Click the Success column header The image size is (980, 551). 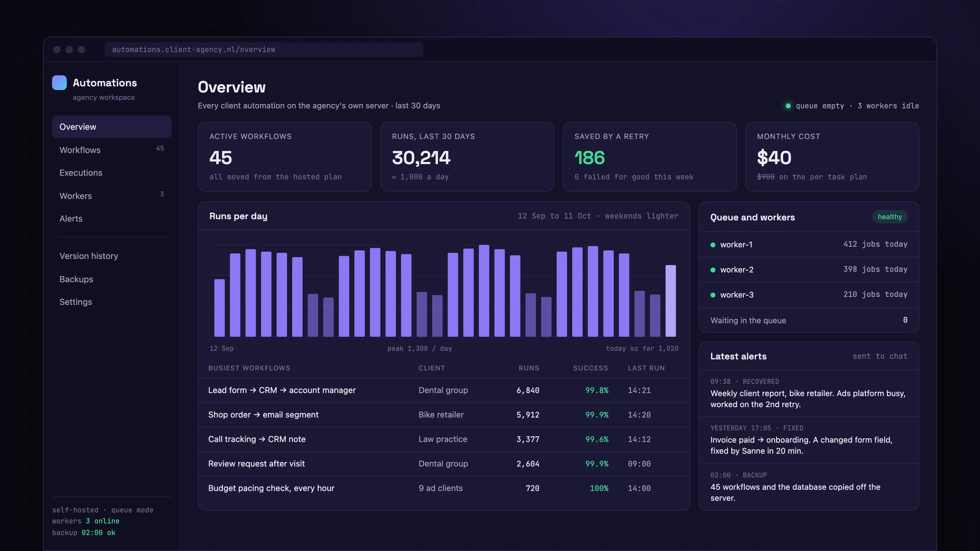coord(590,368)
